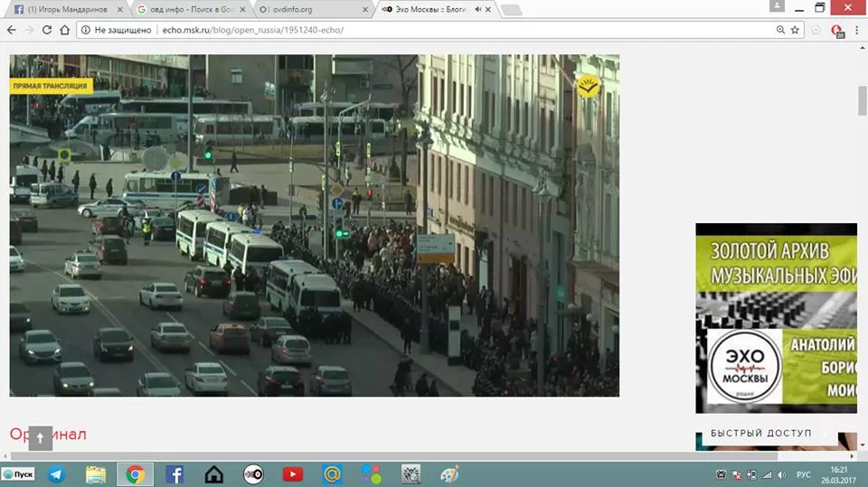868x487 pixels.
Task: Open the gears-picture taskbar app
Action: pos(410,474)
